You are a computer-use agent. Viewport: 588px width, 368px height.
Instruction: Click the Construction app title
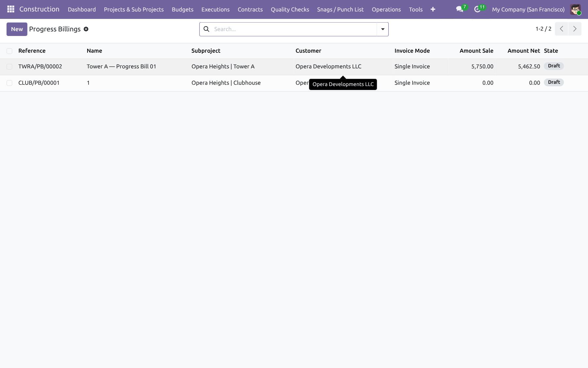pos(39,9)
